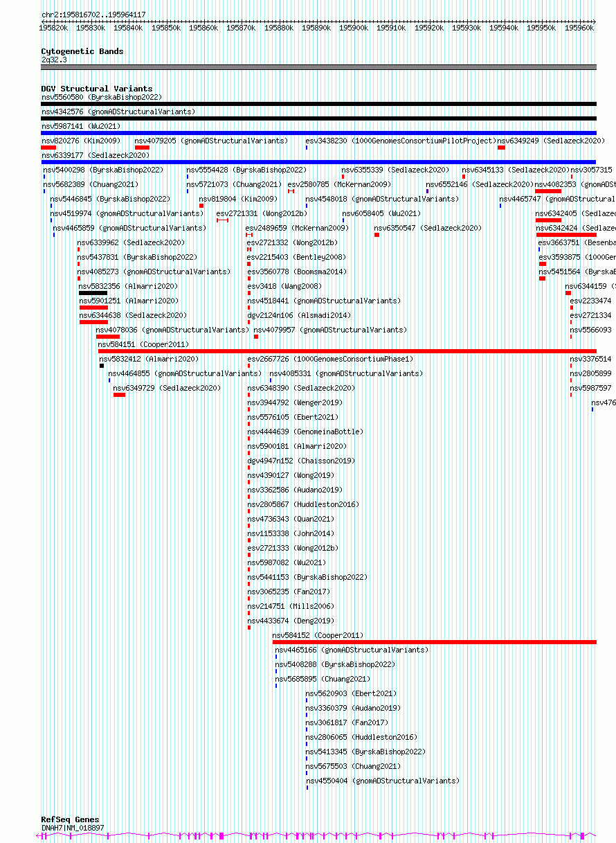This screenshot has height=843, width=616.
Task: Select nsv4433674 (Deng2019) label
Action: coord(291,621)
